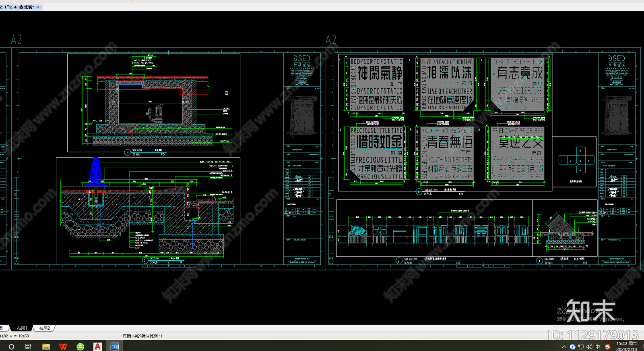The image size is (644, 351).
Task: Click the 有志竟成 signage elevation panel
Action: pyautogui.click(x=518, y=85)
